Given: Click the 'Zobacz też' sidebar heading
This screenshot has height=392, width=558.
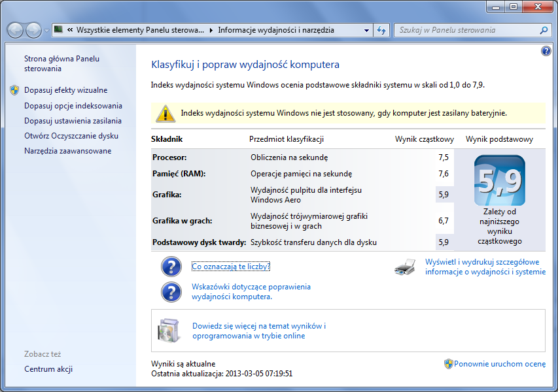Looking at the screenshot, I should point(43,354).
